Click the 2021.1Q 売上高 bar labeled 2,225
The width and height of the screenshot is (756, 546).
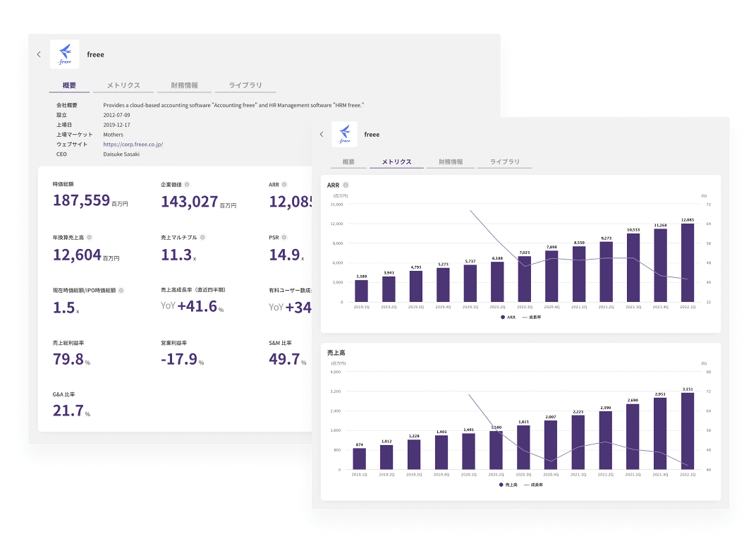click(578, 442)
